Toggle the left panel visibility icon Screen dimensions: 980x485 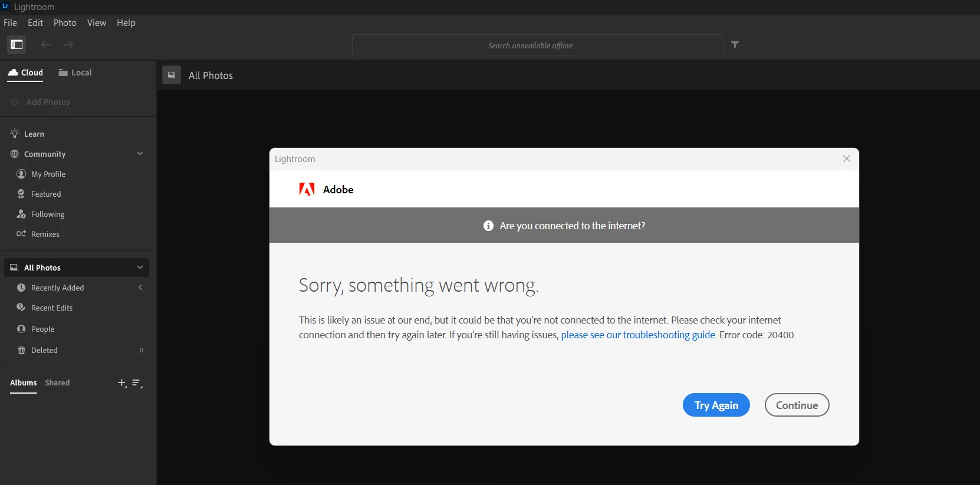point(17,44)
